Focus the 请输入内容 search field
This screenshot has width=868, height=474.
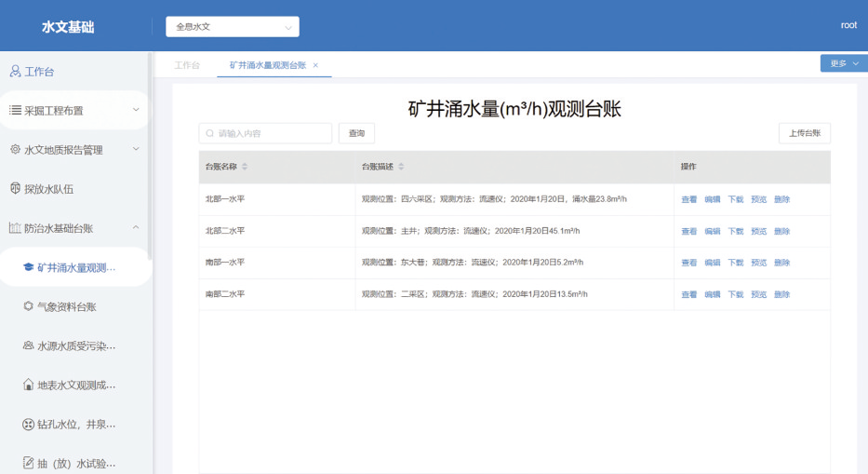tap(266, 133)
